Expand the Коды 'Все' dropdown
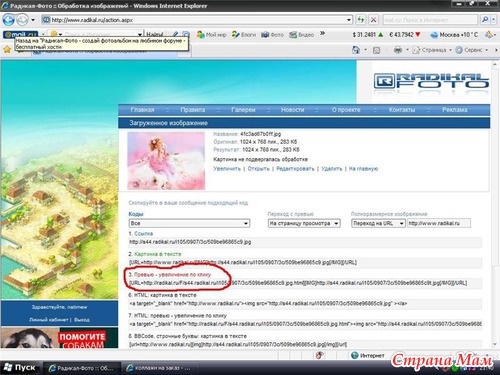Image resolution: width=500 pixels, height=375 pixels. pyautogui.click(x=189, y=223)
